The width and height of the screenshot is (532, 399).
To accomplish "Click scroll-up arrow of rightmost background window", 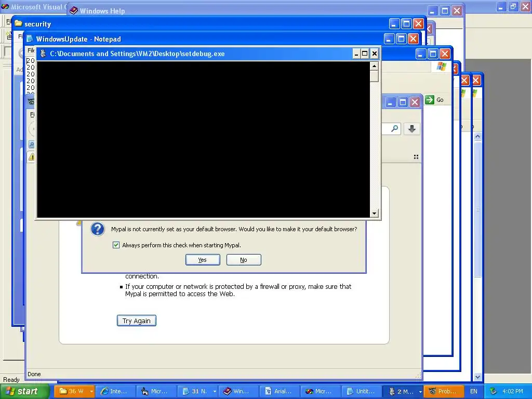I will (477, 137).
